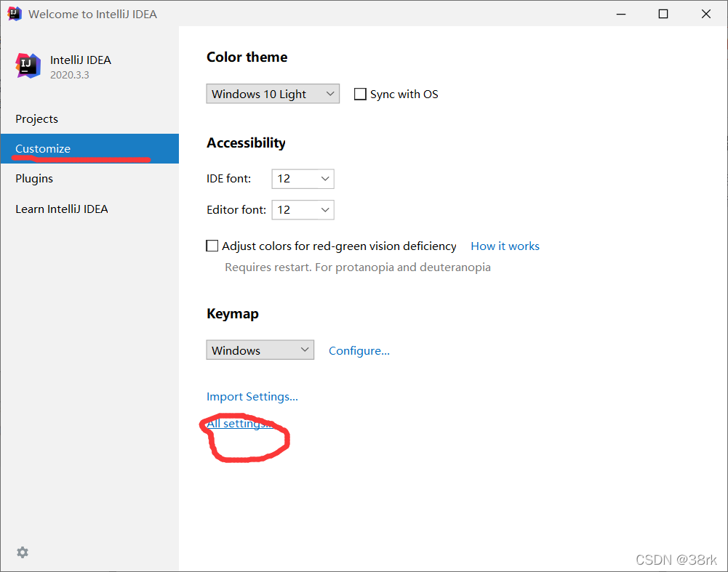The image size is (728, 572).
Task: Maximize the Welcome window
Action: click(663, 14)
